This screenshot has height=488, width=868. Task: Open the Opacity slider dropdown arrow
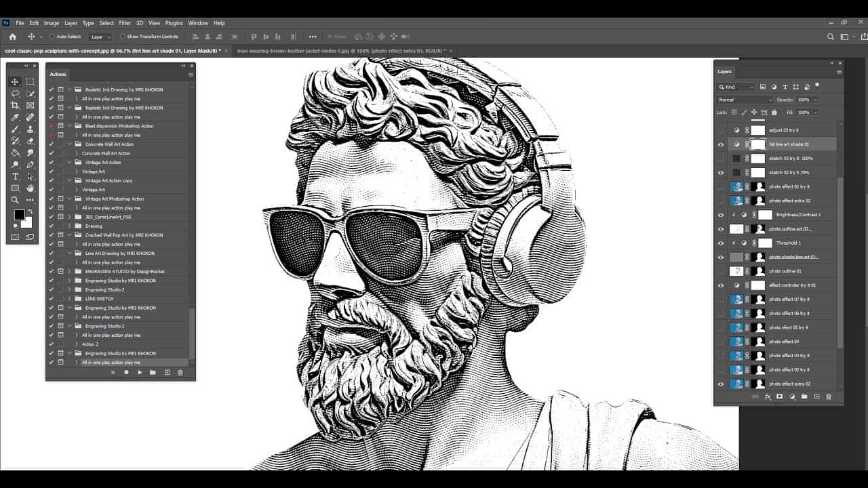point(815,100)
